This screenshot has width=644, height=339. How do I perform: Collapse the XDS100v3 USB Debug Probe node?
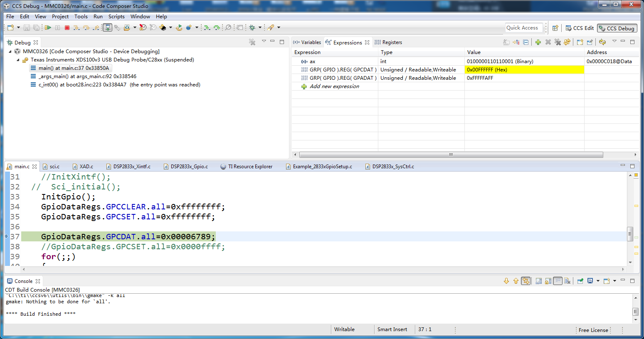(18, 60)
